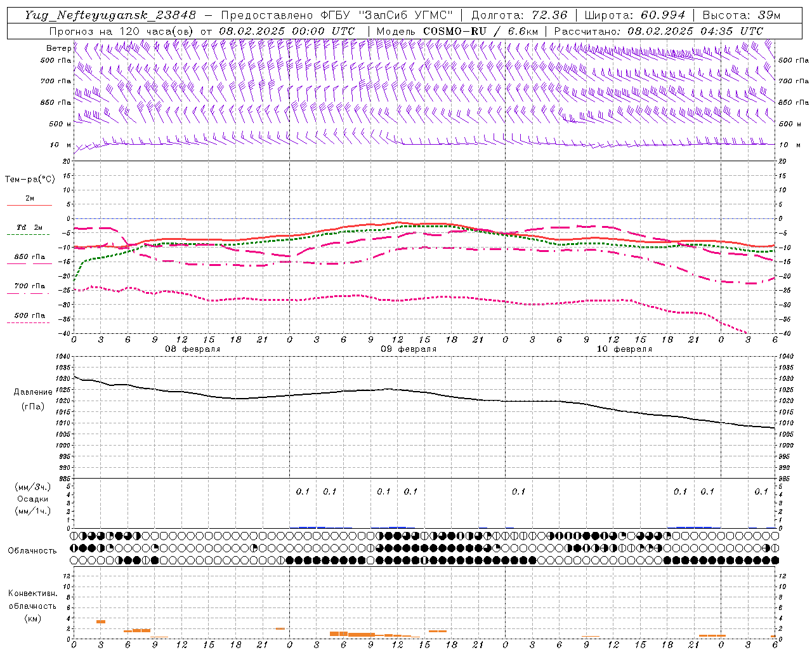The height and width of the screenshot is (650, 812).
Task: Click the '09 февраля' date label
Action: pos(409,349)
